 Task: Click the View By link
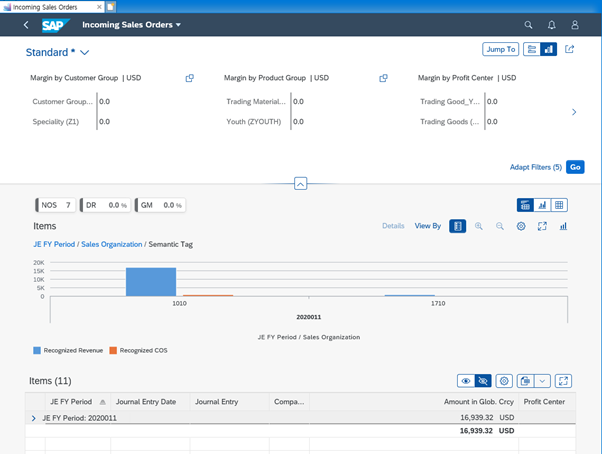428,226
